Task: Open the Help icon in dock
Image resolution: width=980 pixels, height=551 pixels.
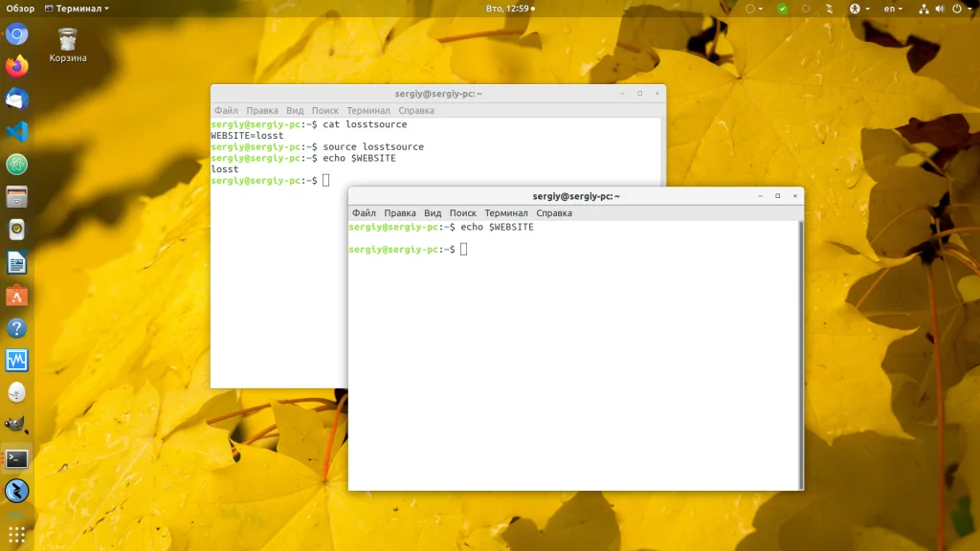Action: (x=17, y=328)
